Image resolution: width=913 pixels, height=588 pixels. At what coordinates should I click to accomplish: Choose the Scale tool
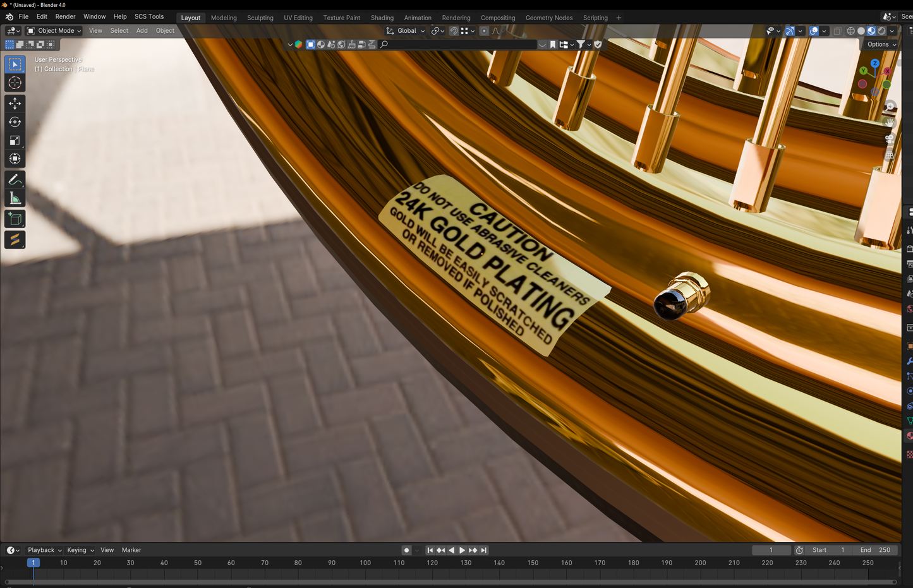click(x=15, y=141)
